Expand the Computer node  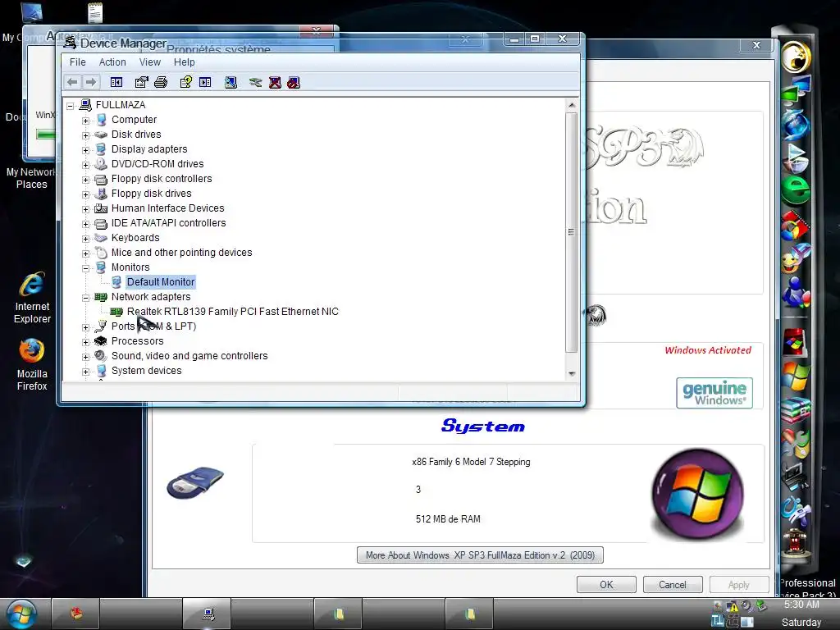85,121
